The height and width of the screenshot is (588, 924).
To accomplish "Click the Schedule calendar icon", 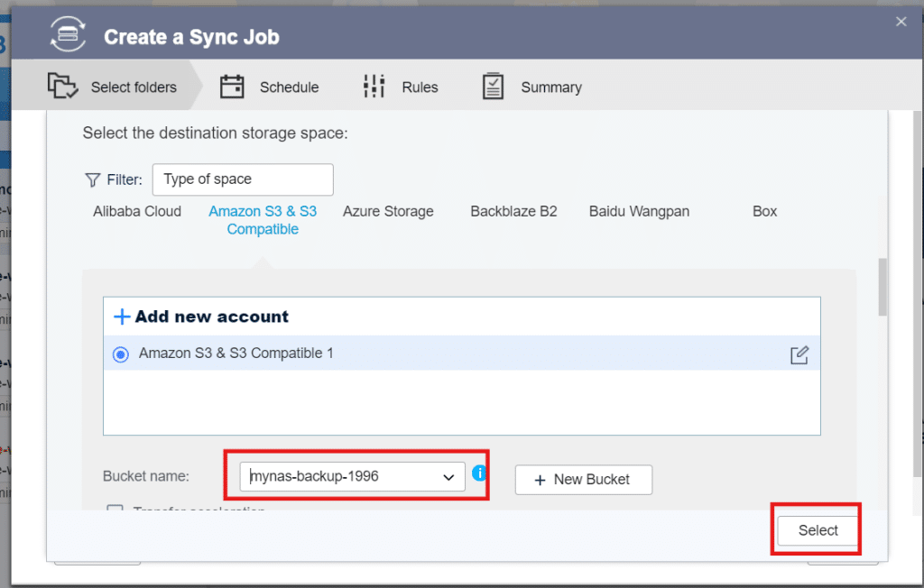I will (x=232, y=87).
